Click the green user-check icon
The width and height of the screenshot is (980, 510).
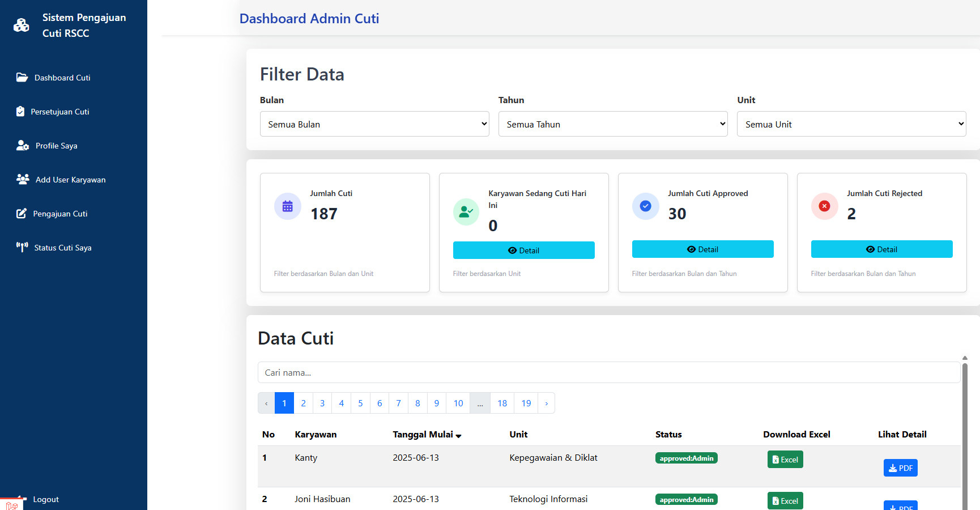[466, 212]
